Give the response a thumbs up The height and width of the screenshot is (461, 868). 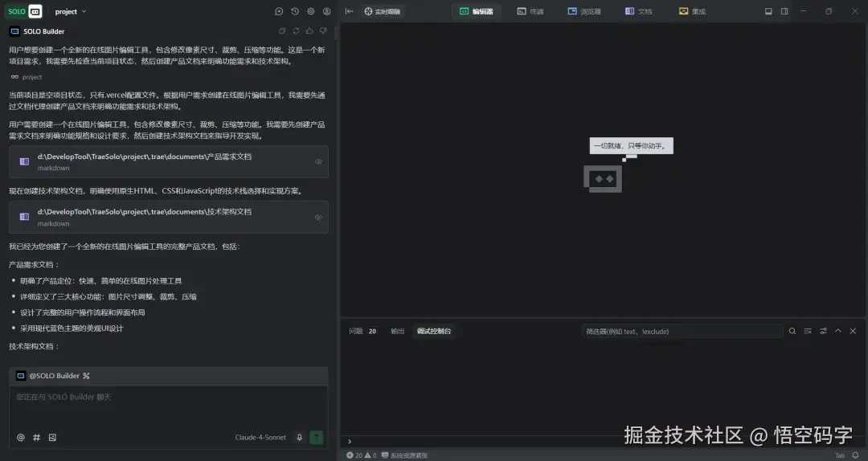(x=309, y=31)
